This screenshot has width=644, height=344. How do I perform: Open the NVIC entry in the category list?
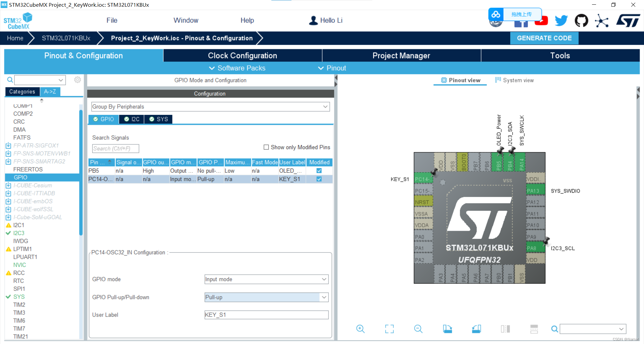coord(19,265)
